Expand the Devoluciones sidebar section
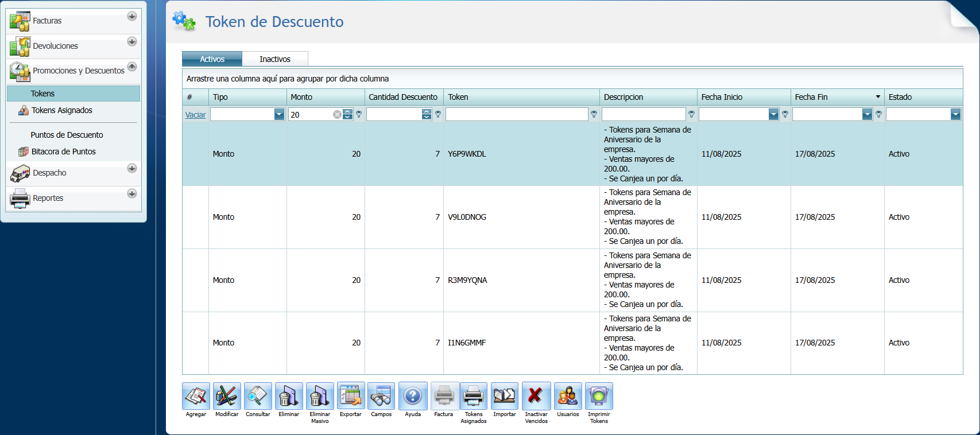Image resolution: width=980 pixels, height=435 pixels. click(x=132, y=41)
